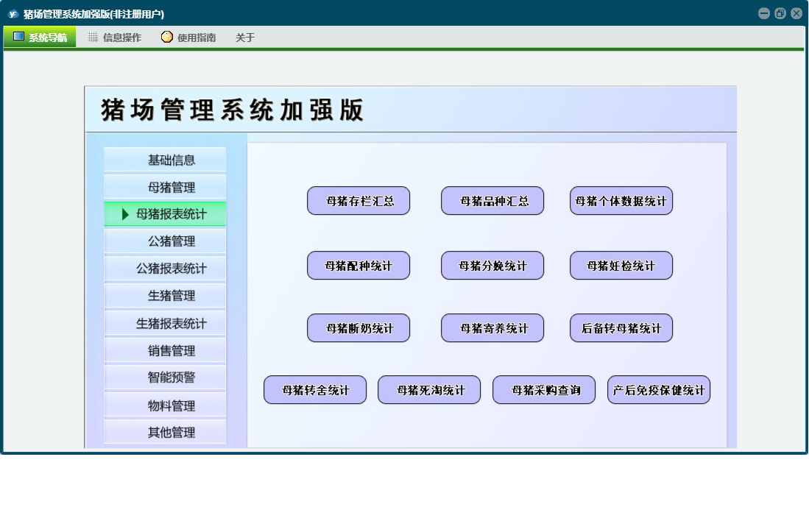
Task: Open 产后免疫保健统计 report
Action: [x=659, y=390]
